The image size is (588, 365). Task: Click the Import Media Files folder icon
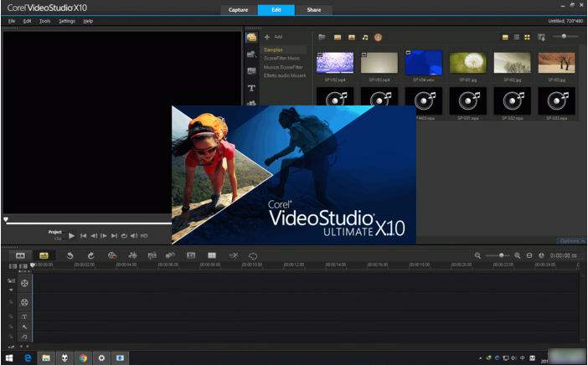[x=322, y=37]
